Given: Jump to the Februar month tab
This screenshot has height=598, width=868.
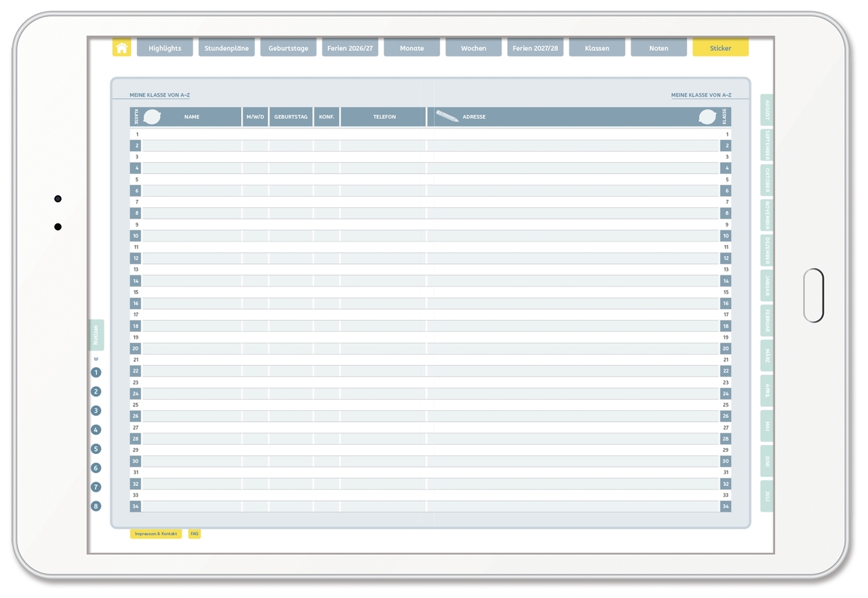Looking at the screenshot, I should [767, 321].
